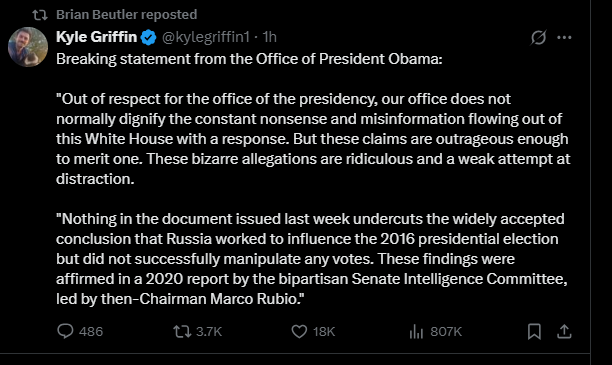Click the Grok explain-post icon

pos(538,37)
